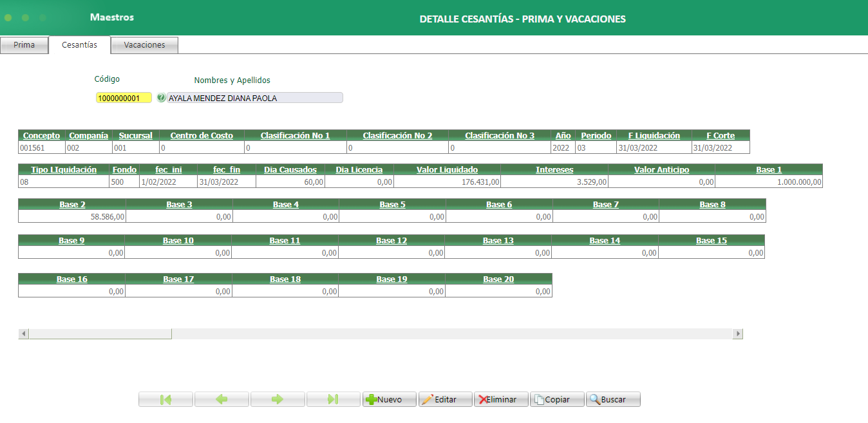Select the Intereses value 3.529,00
The width and height of the screenshot is (868, 423).
pyautogui.click(x=554, y=182)
